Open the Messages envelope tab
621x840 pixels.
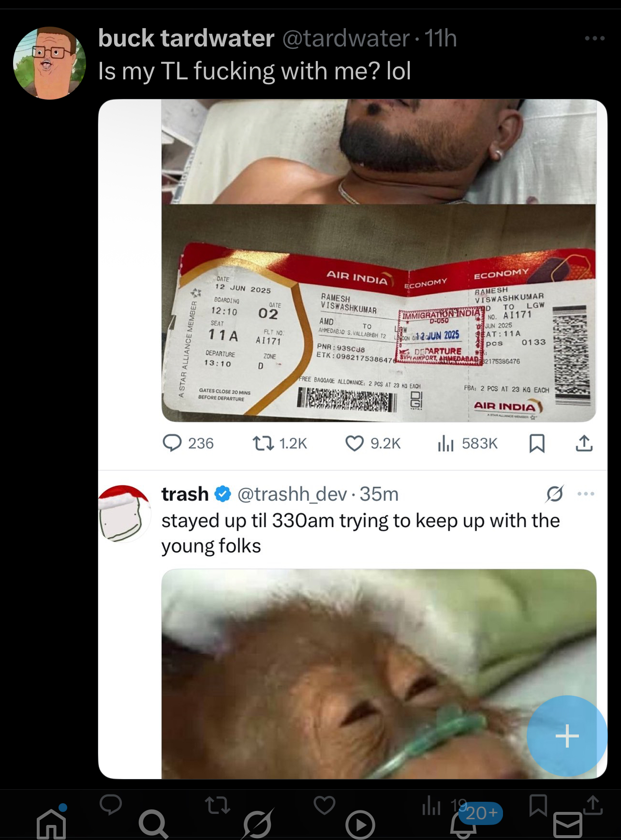(568, 825)
